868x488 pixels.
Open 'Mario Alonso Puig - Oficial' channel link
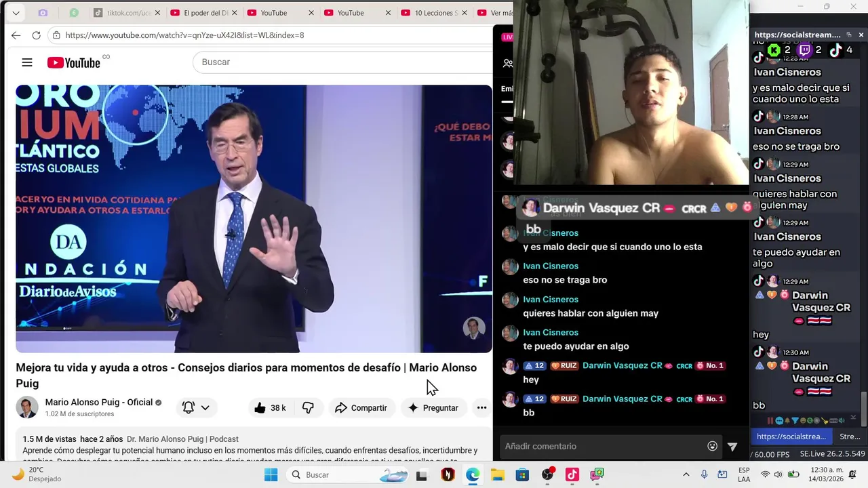coord(99,402)
